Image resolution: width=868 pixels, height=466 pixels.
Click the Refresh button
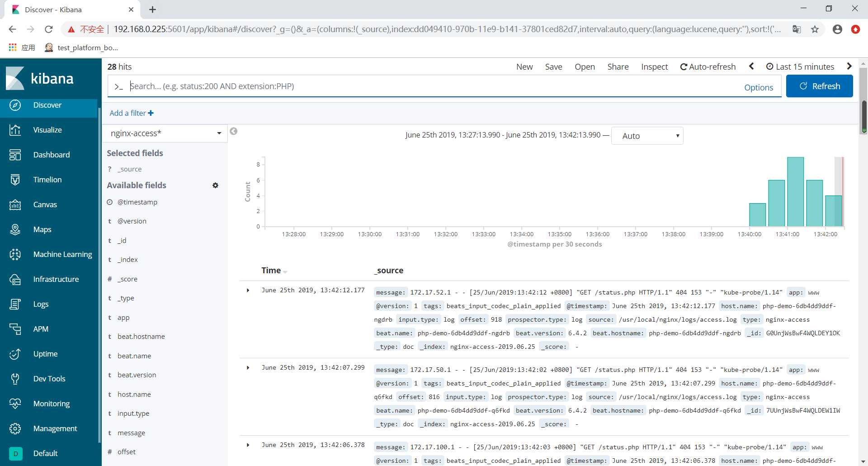tap(819, 86)
